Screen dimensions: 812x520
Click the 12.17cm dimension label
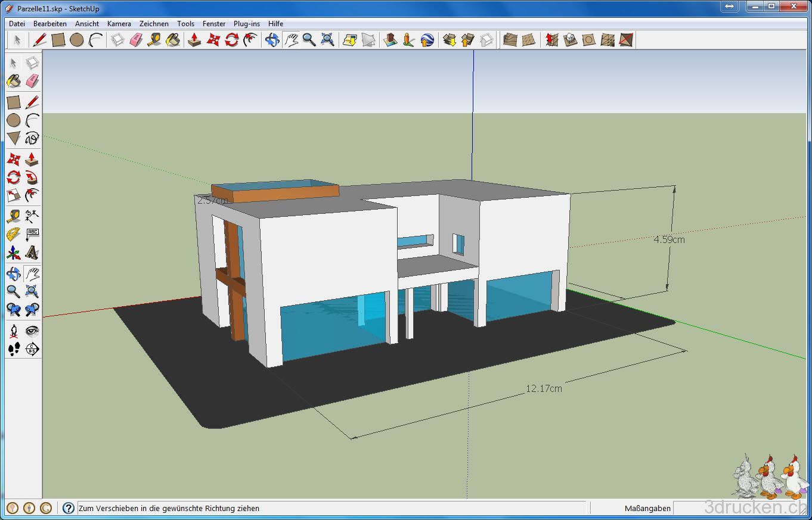pyautogui.click(x=543, y=388)
